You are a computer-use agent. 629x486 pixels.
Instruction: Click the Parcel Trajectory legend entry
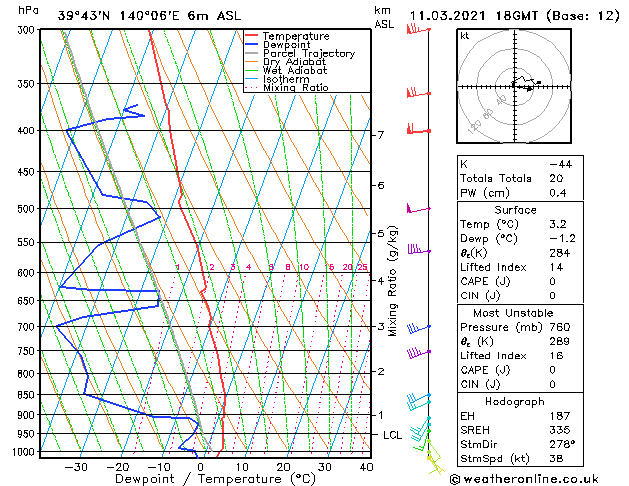(300, 53)
